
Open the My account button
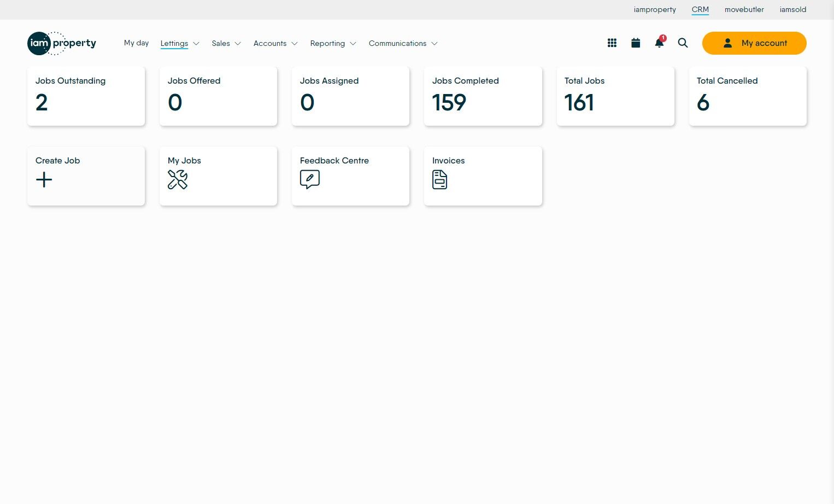click(x=754, y=43)
